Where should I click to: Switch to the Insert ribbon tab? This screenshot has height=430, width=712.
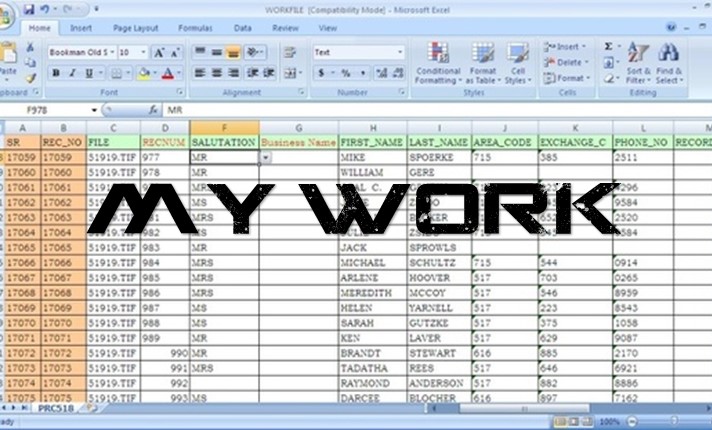tap(81, 28)
